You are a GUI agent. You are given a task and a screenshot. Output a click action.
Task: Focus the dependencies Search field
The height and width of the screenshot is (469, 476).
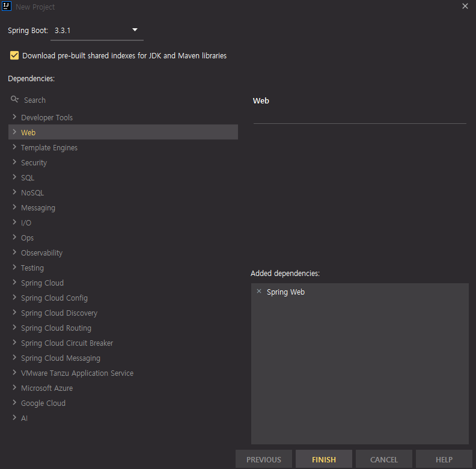[x=123, y=100]
